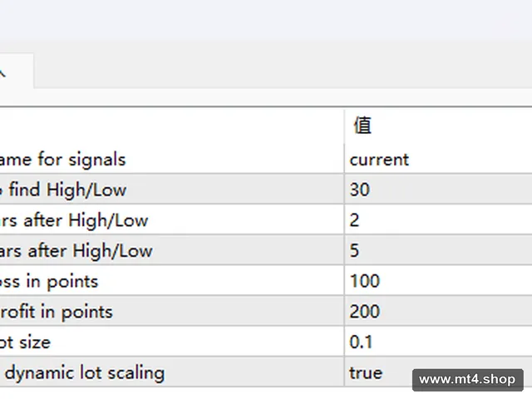Select the 'rs after High/Low' parameter row
The width and height of the screenshot is (532, 399).
[x=172, y=219]
